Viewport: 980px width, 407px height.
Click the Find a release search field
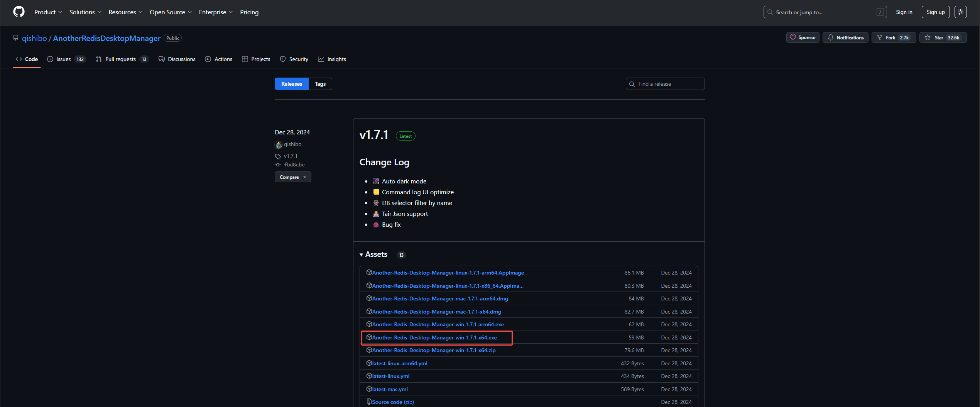coord(665,84)
